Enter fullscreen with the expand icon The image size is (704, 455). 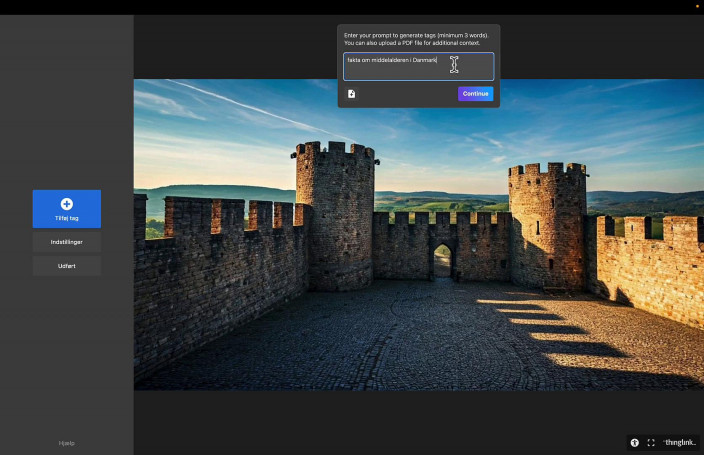click(x=651, y=442)
